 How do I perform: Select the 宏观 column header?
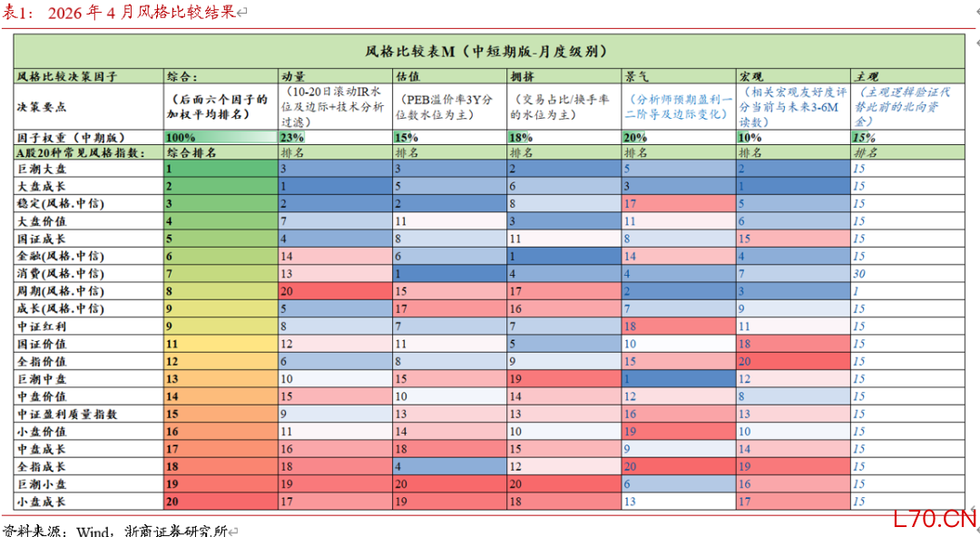point(750,77)
